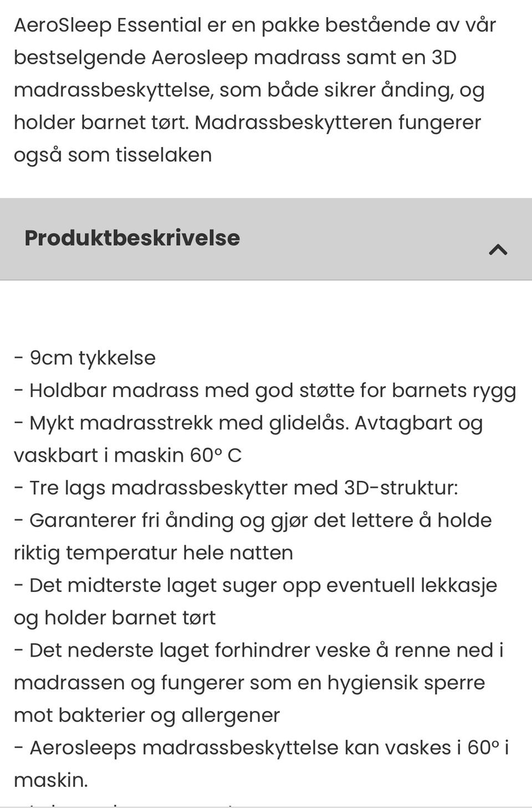This screenshot has width=532, height=808.
Task: Select the 'Det midterste laget suger opp' line
Action: point(255,586)
